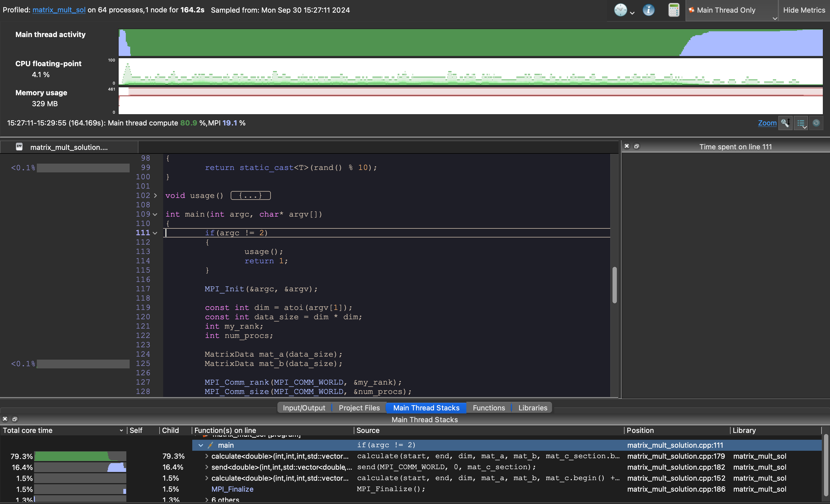Sort by Total core time column header
Image resolution: width=830 pixels, height=504 pixels.
(x=28, y=430)
